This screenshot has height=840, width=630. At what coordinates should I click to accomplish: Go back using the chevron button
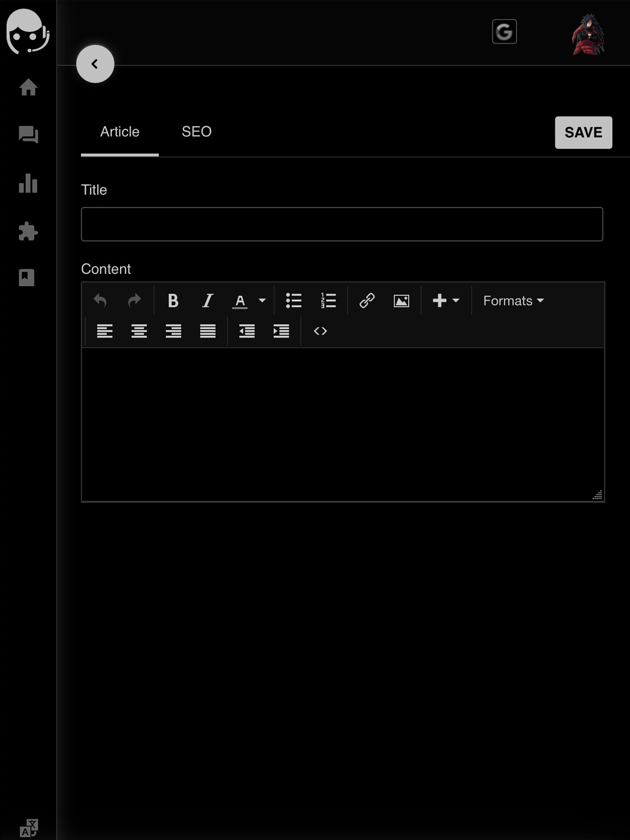pos(95,64)
